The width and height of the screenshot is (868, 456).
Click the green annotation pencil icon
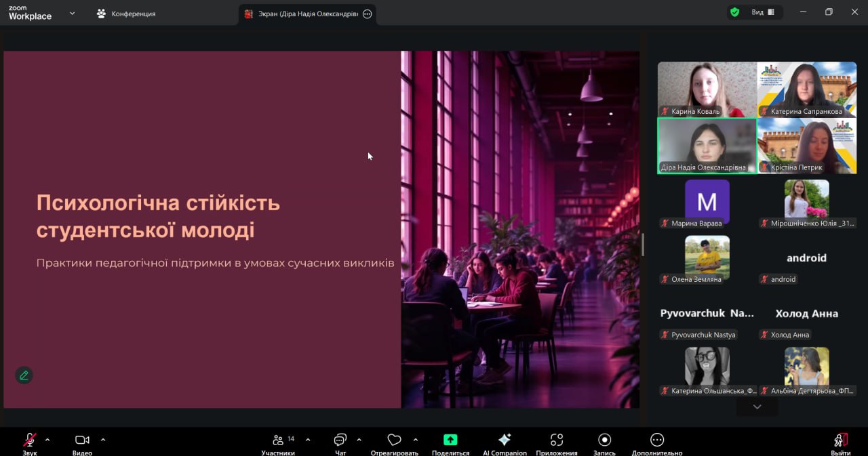[x=24, y=375]
